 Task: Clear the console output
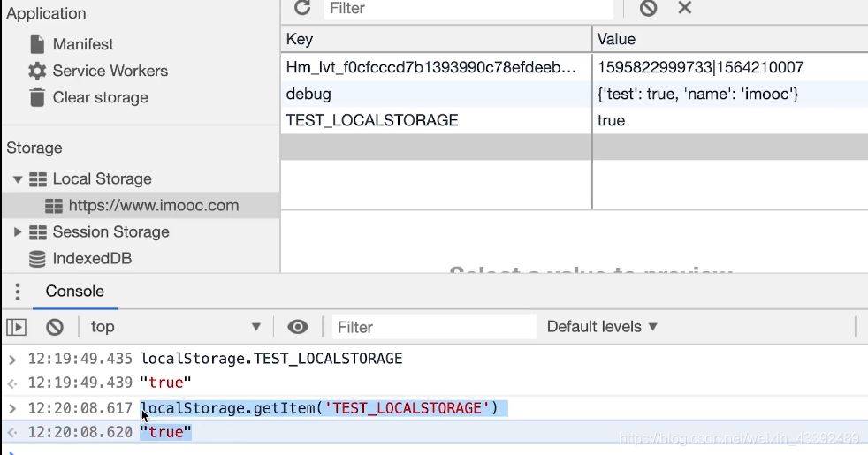(55, 327)
